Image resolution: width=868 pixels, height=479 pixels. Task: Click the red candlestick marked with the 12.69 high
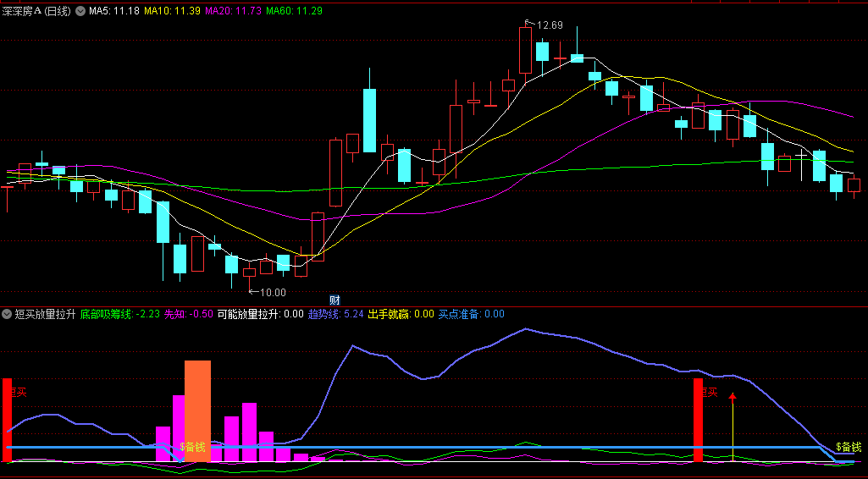(x=525, y=50)
